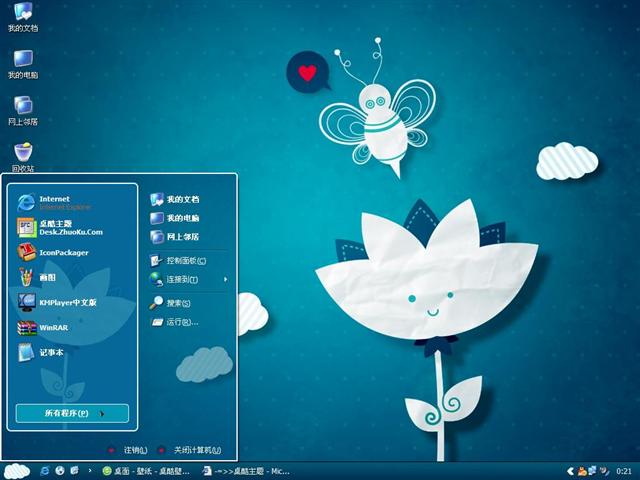Viewport: 640px width, 480px height.
Task: Click the 注销(L) log off button
Action: coord(127,450)
